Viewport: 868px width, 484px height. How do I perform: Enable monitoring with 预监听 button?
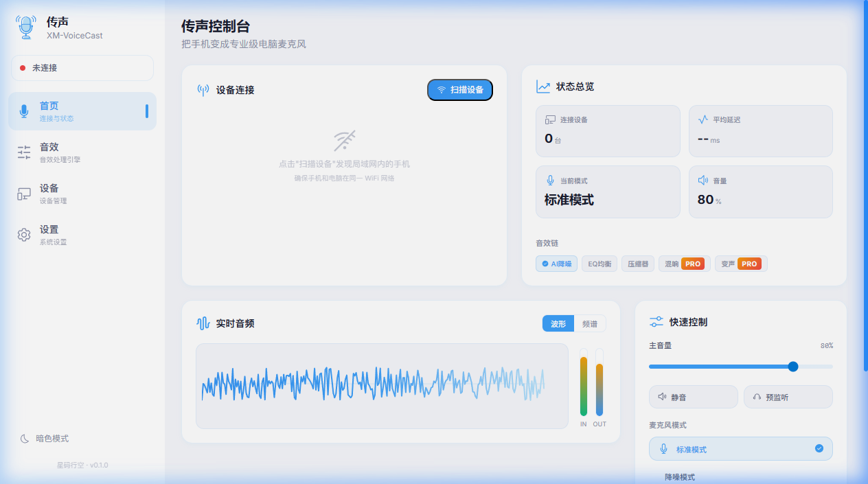tap(788, 397)
